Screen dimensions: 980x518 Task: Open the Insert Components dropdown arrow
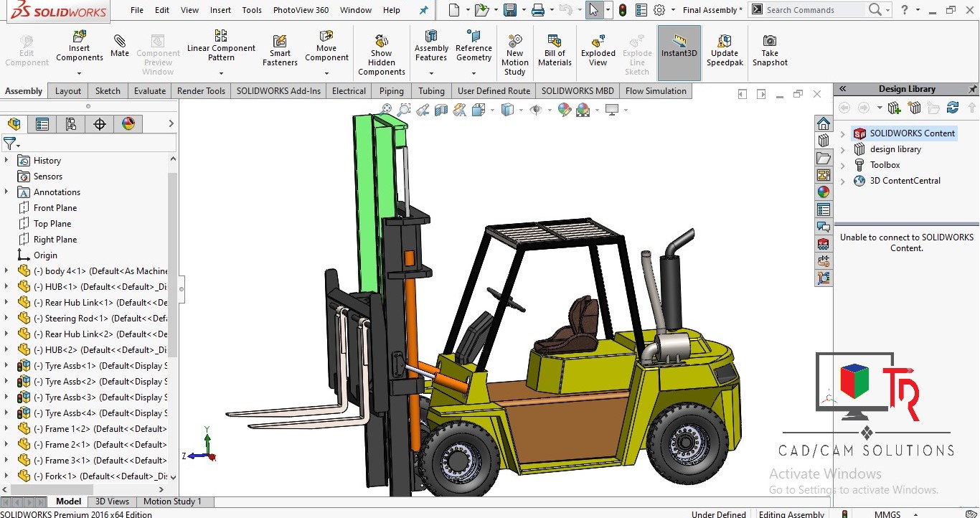tap(80, 73)
